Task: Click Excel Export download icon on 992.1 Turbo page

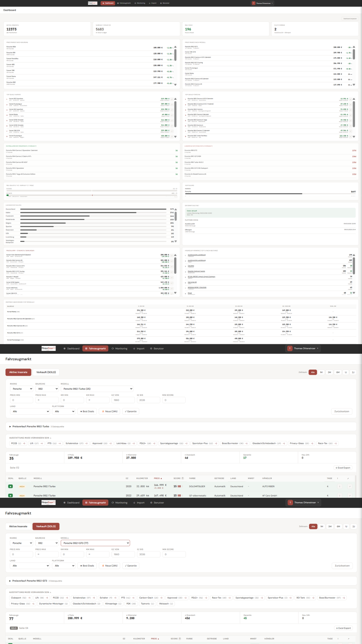Action: [337, 468]
